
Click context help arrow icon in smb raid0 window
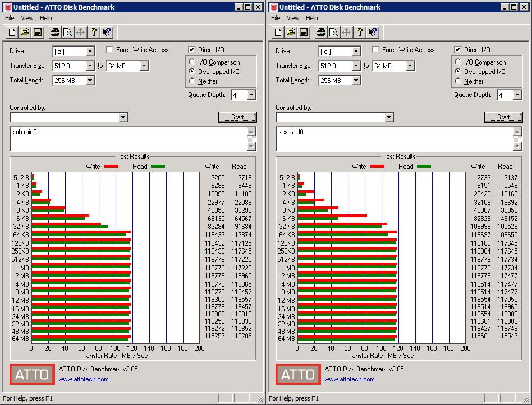pyautogui.click(x=107, y=32)
